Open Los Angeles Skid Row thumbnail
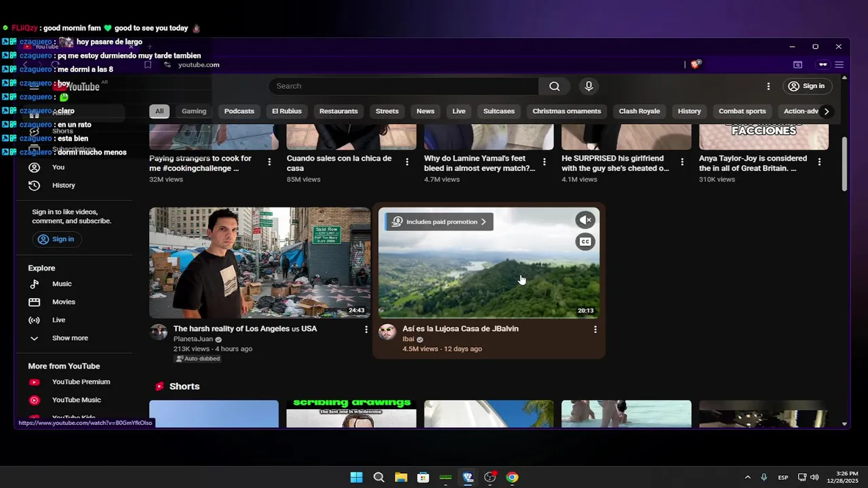This screenshot has width=868, height=488. (x=260, y=263)
